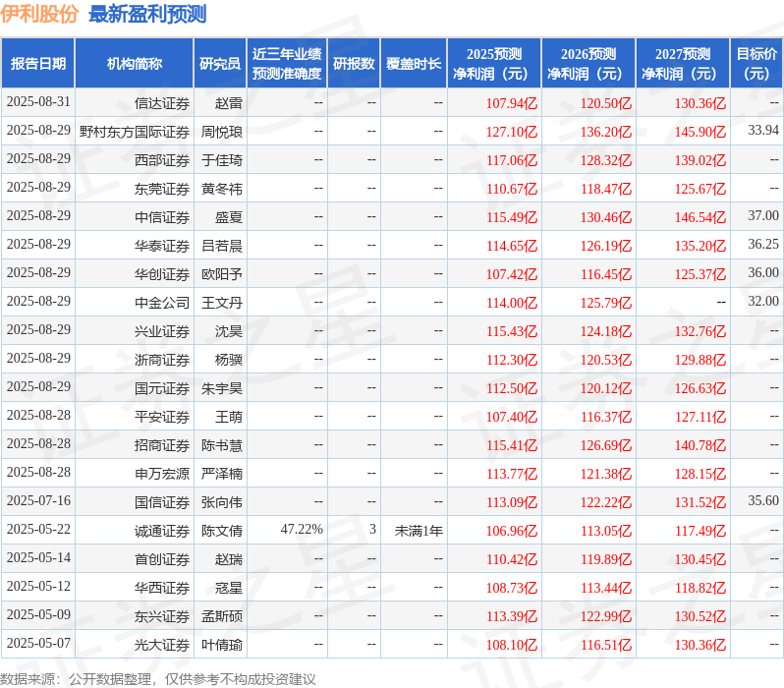The image size is (784, 688).
Task: Select the 近三年业绩预测准确度 column header
Action: (287, 64)
